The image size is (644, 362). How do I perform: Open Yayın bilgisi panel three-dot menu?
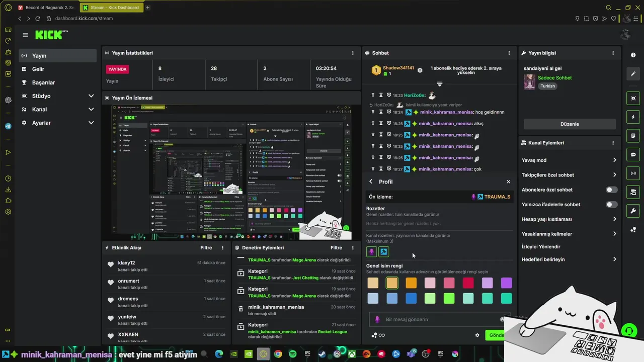tap(613, 53)
